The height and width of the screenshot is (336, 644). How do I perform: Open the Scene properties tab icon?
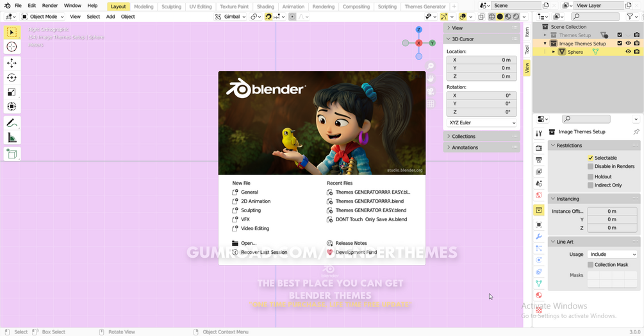pos(539,183)
